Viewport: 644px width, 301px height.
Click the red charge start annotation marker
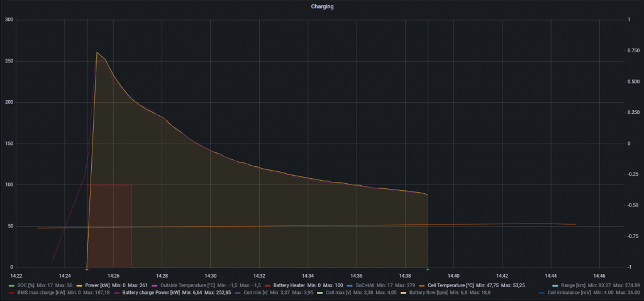click(x=87, y=269)
